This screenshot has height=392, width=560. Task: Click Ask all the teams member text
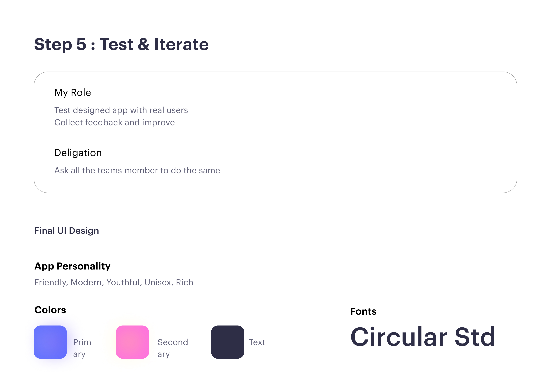pyautogui.click(x=137, y=170)
